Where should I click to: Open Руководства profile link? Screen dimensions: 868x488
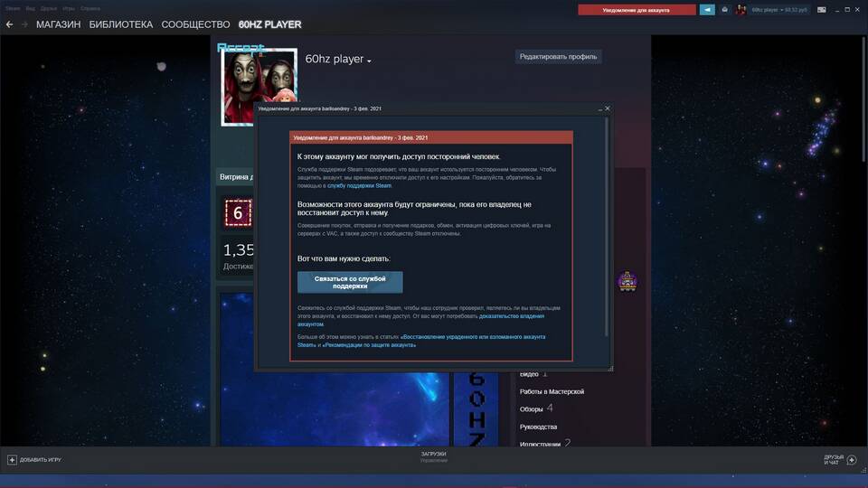538,427
